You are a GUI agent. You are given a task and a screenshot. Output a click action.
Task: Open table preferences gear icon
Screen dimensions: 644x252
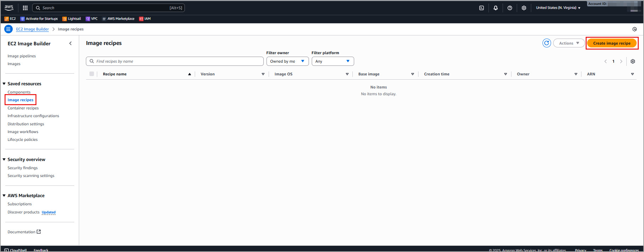tap(633, 61)
